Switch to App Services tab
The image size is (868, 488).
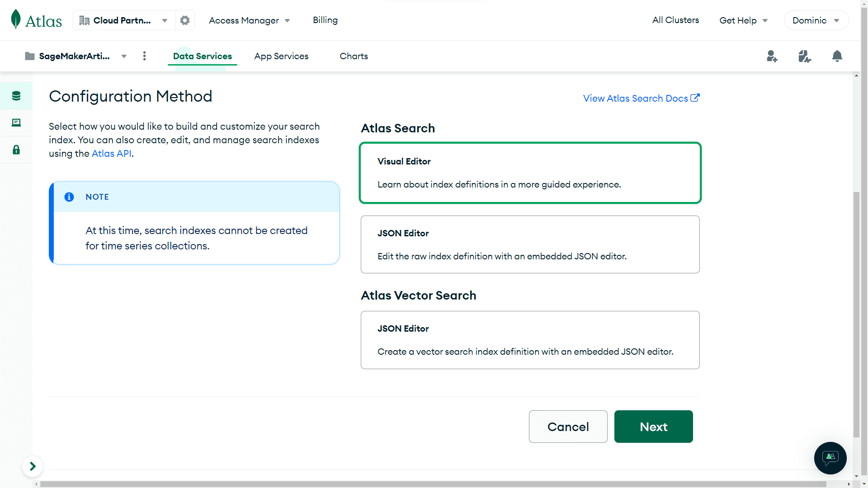(281, 56)
